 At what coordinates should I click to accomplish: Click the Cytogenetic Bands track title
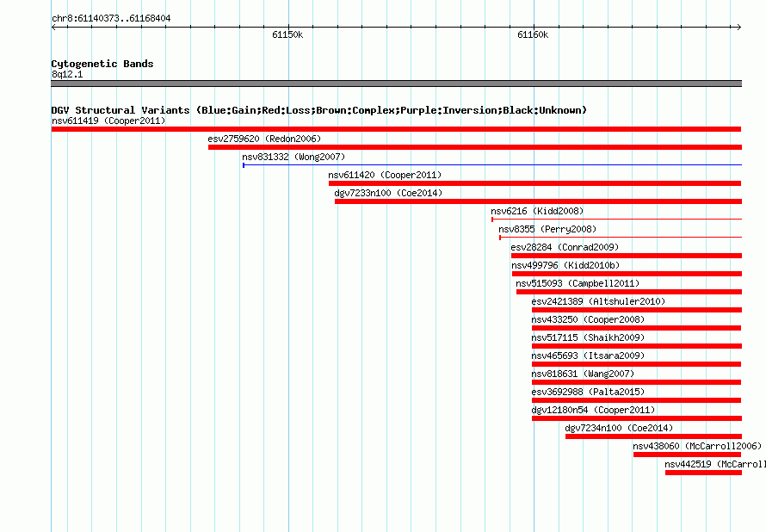102,64
